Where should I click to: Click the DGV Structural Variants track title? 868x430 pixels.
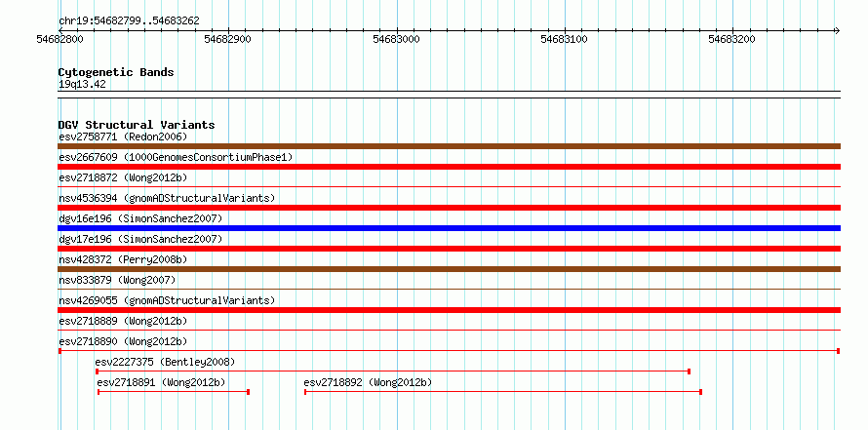pos(137,125)
